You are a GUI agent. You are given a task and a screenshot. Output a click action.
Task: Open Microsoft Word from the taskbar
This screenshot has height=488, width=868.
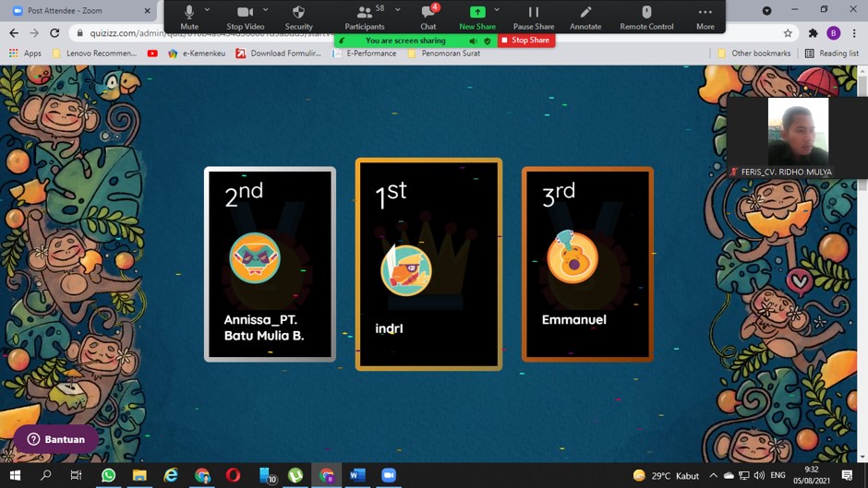[357, 475]
